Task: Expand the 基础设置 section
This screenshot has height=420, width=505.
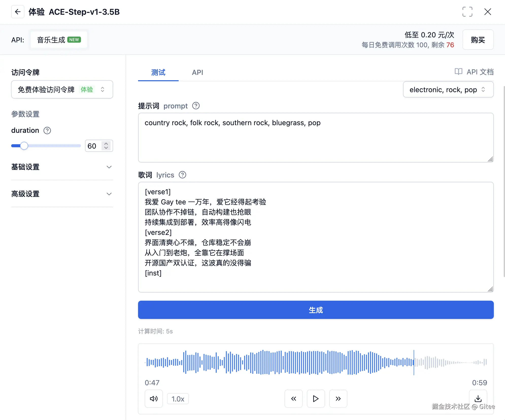Action: 62,167
